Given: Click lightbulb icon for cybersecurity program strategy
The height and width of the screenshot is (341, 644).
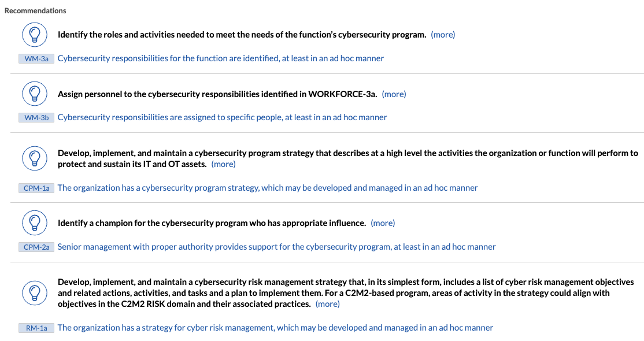Looking at the screenshot, I should (x=35, y=158).
